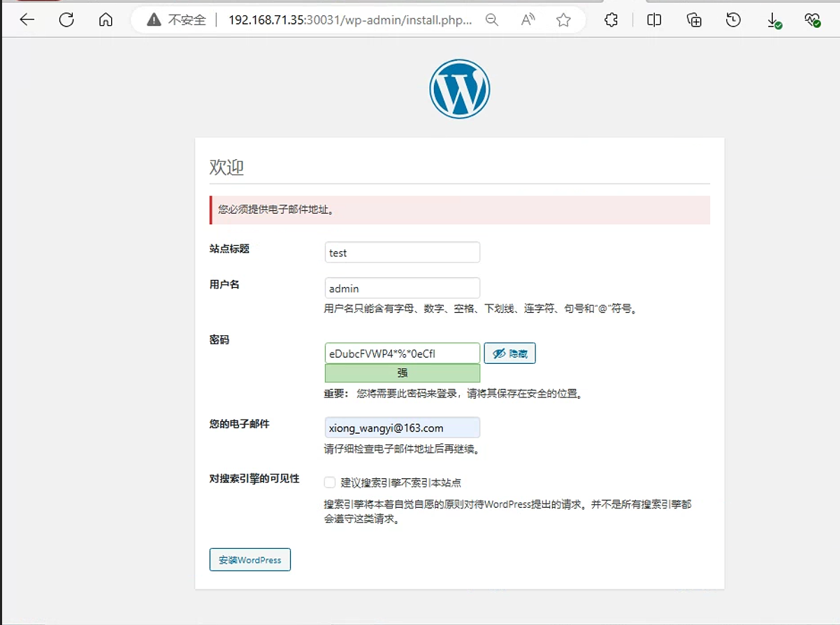
Task: Click the site title field containing test
Action: tap(403, 252)
